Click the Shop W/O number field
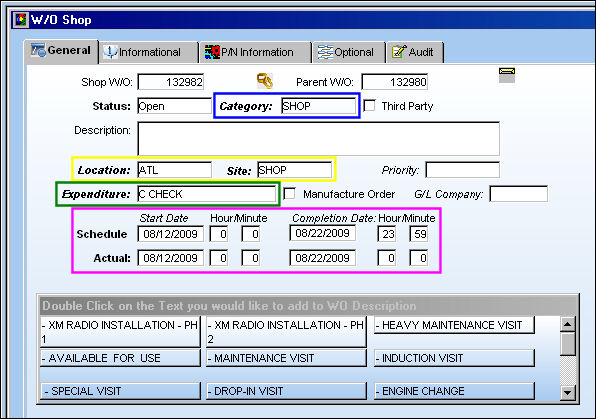This screenshot has height=419, width=596. pyautogui.click(x=171, y=82)
